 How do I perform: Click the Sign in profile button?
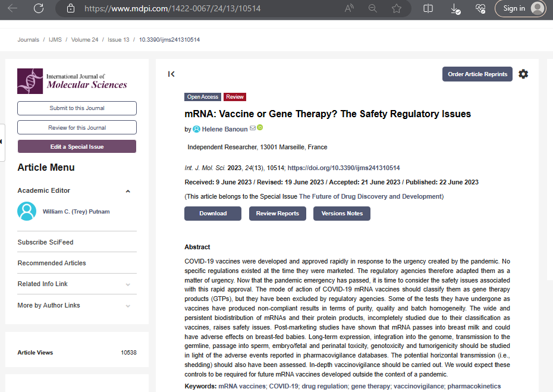pos(520,8)
